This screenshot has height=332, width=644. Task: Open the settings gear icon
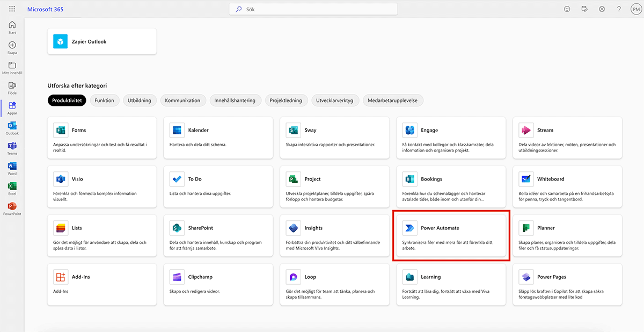tap(602, 9)
